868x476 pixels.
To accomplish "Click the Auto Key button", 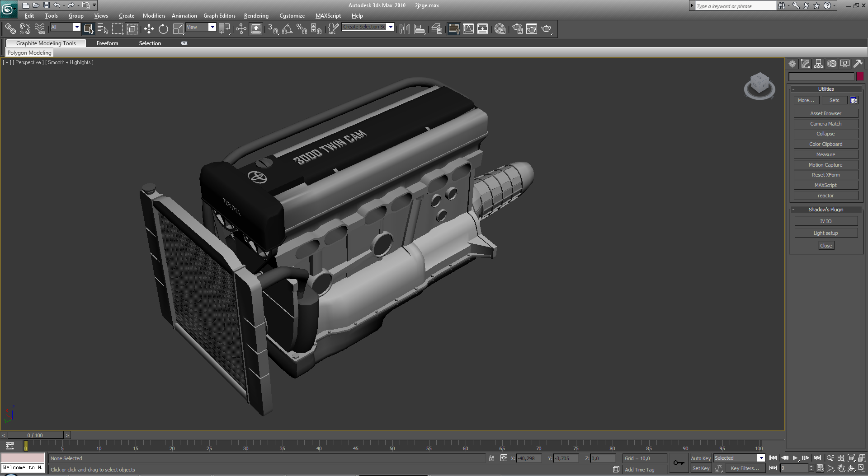I will click(x=701, y=458).
